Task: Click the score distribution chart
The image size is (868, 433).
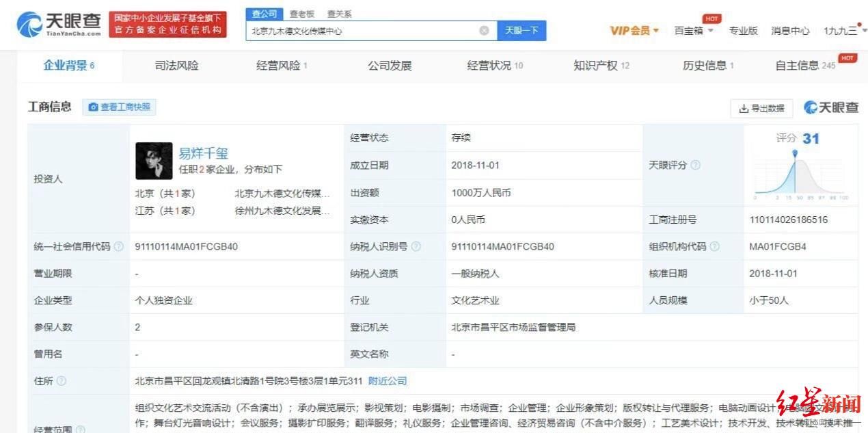Action: point(800,174)
